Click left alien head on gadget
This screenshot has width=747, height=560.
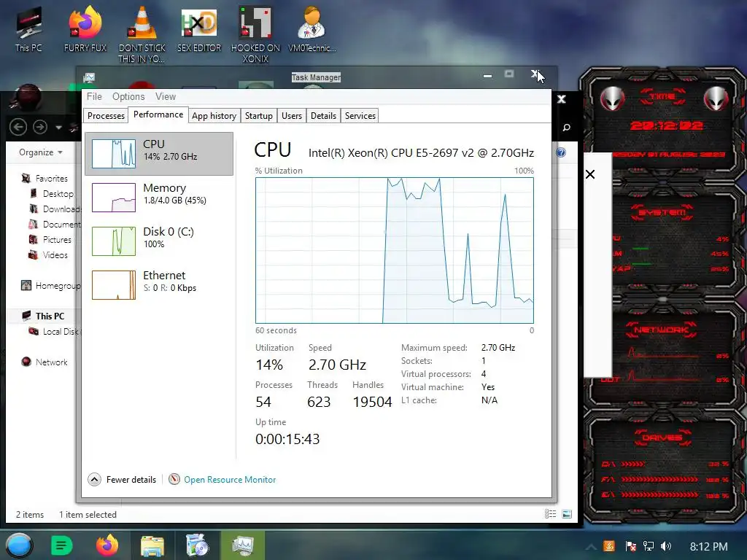pos(612,99)
